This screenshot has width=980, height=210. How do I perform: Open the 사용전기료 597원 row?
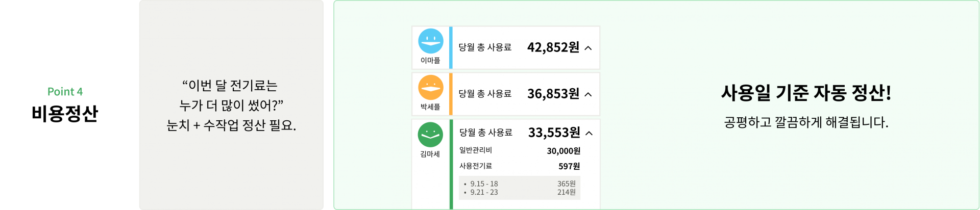[520, 166]
